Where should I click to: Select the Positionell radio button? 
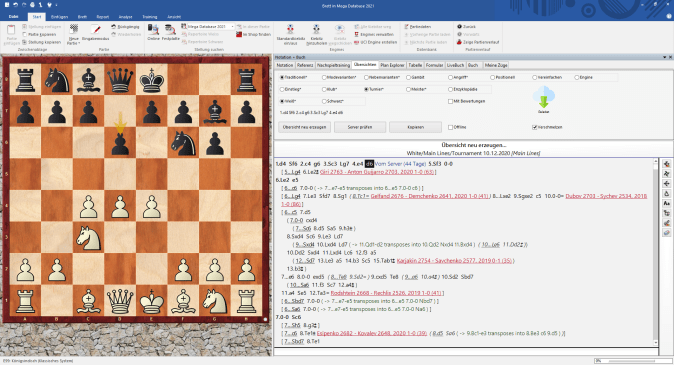click(493, 77)
